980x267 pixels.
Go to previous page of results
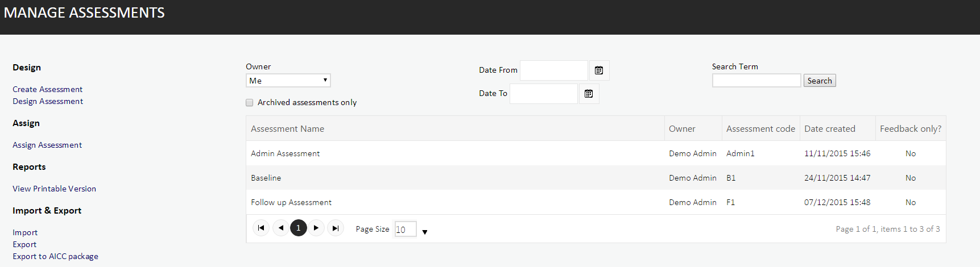coord(281,228)
